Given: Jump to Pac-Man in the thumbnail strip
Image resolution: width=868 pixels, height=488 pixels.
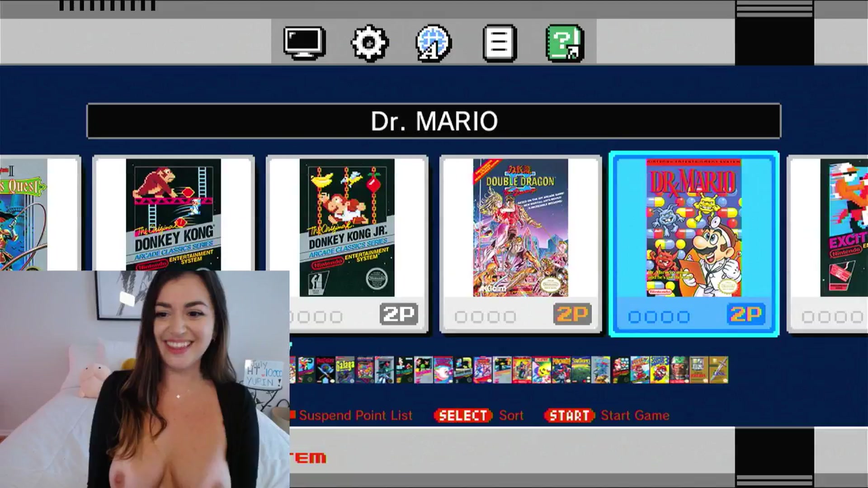Looking at the screenshot, I should [x=542, y=370].
